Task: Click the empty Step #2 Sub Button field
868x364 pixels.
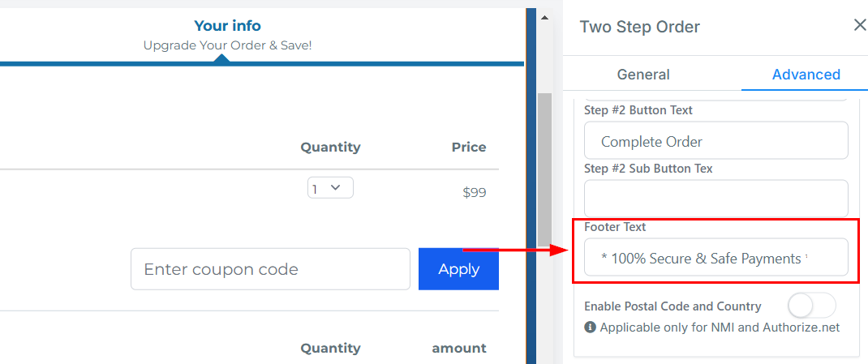Action: [715, 199]
